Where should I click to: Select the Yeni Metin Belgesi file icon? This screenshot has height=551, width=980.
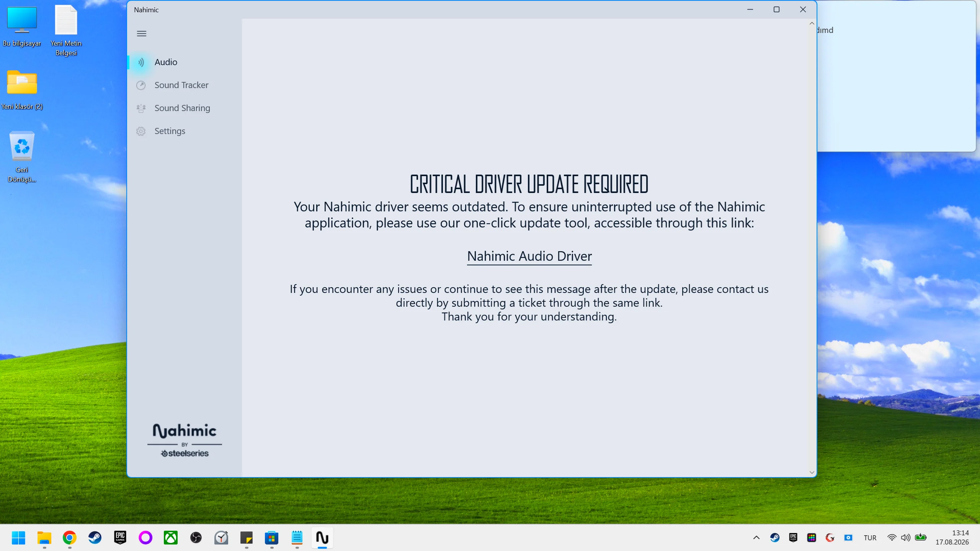[x=66, y=31]
